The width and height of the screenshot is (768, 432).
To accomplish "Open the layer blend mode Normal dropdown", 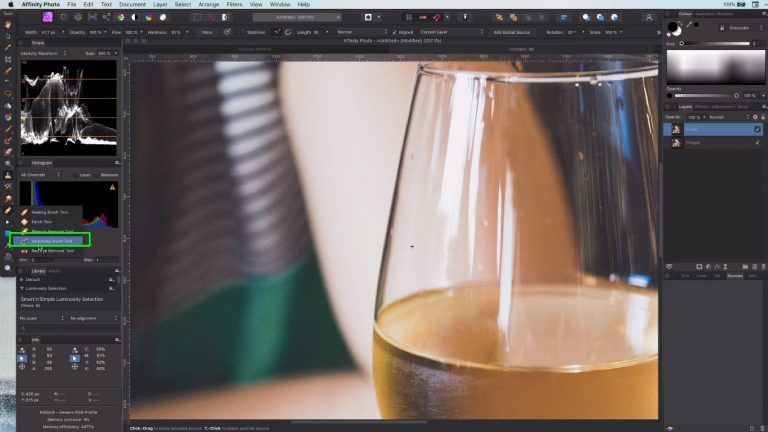I will tap(729, 117).
